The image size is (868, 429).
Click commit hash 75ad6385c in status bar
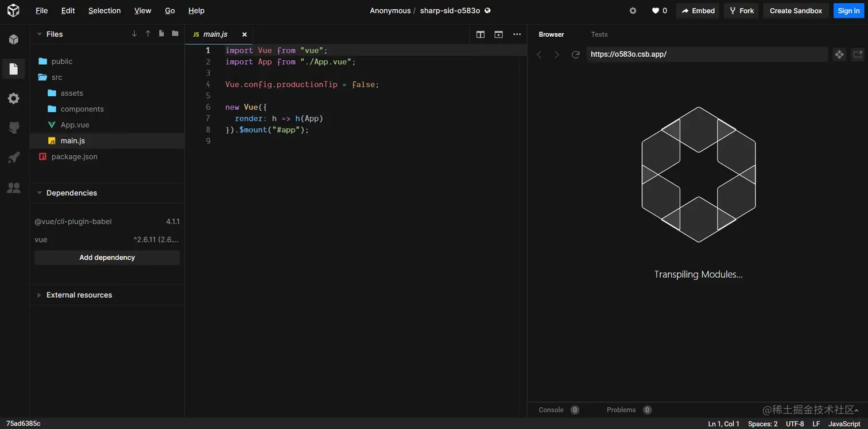point(24,424)
